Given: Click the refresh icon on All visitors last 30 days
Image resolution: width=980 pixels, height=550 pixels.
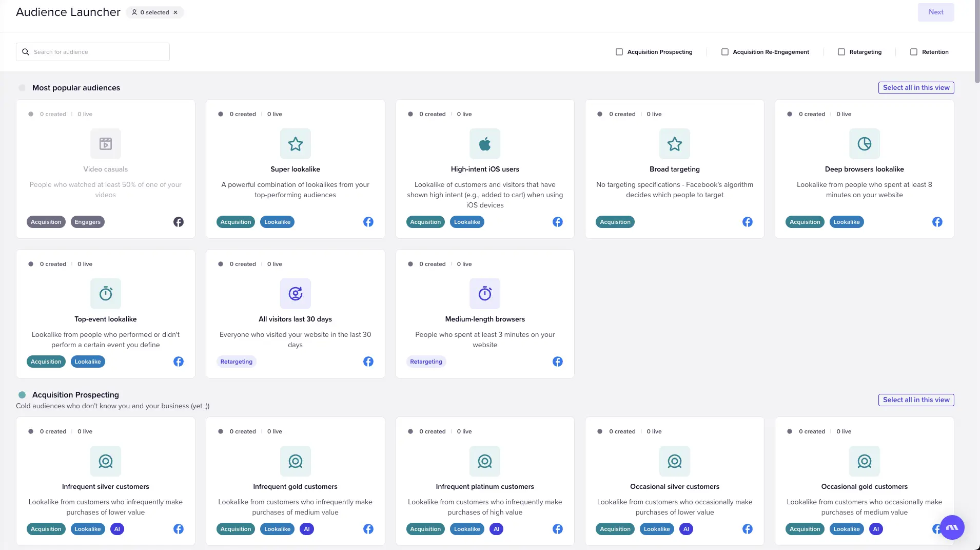Looking at the screenshot, I should click(295, 293).
